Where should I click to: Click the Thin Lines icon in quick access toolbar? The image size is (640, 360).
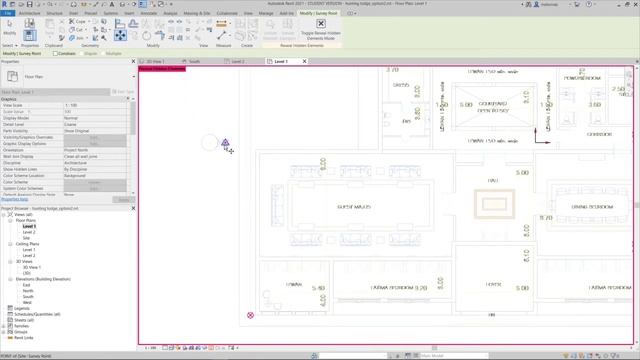point(142,4)
